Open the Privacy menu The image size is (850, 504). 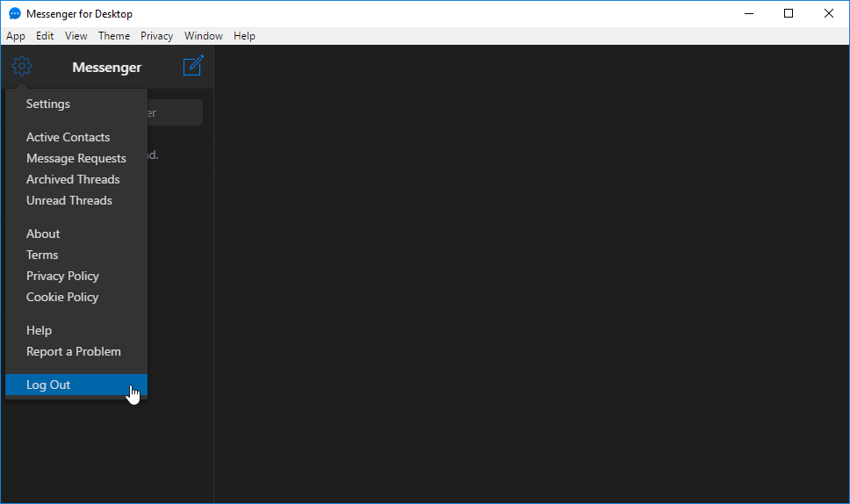tap(156, 36)
